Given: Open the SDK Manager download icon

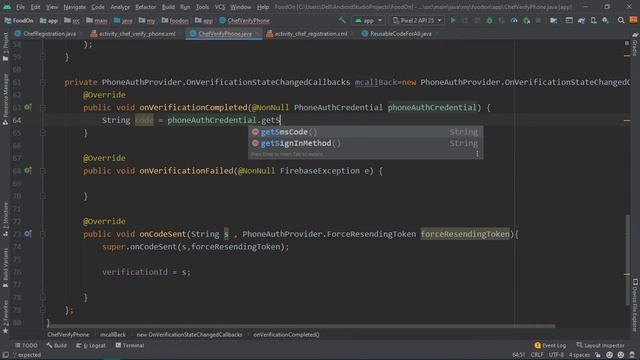Looking at the screenshot, I should tap(605, 20).
